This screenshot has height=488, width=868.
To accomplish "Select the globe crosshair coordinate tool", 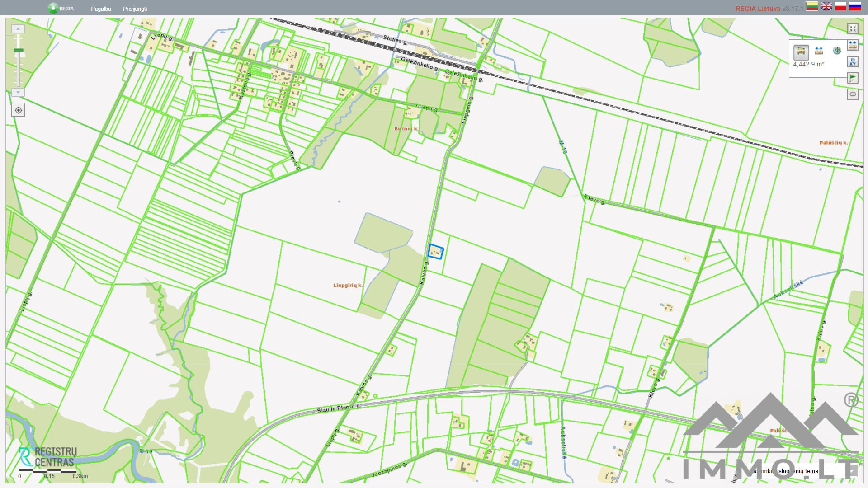I will tap(837, 51).
